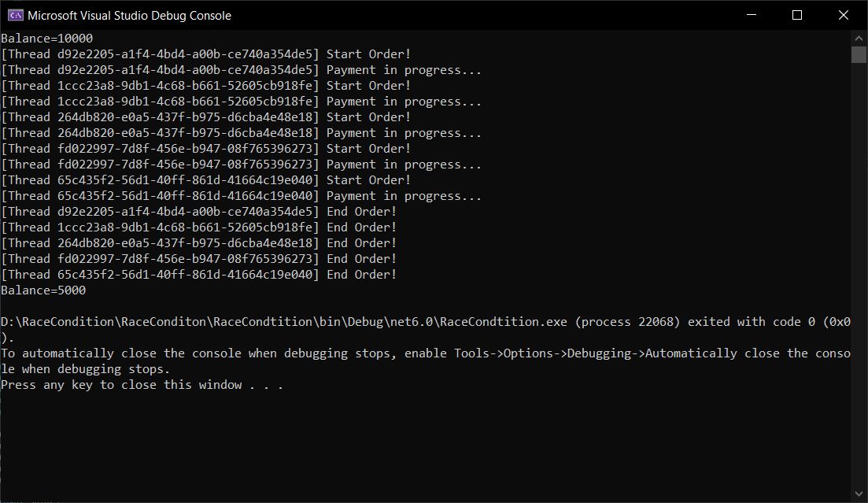
Task: Click the scrollbar up arrow
Action: coord(859,38)
